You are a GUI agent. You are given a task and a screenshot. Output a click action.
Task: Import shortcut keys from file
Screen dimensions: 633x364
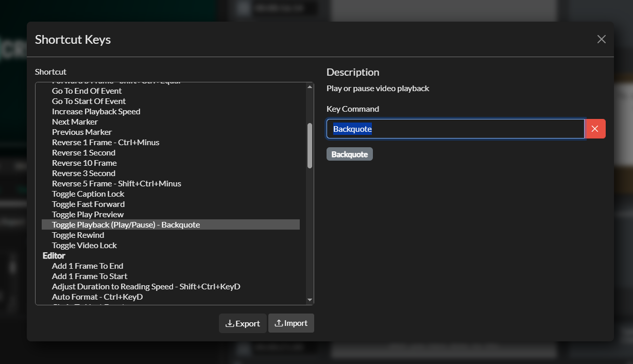point(291,323)
